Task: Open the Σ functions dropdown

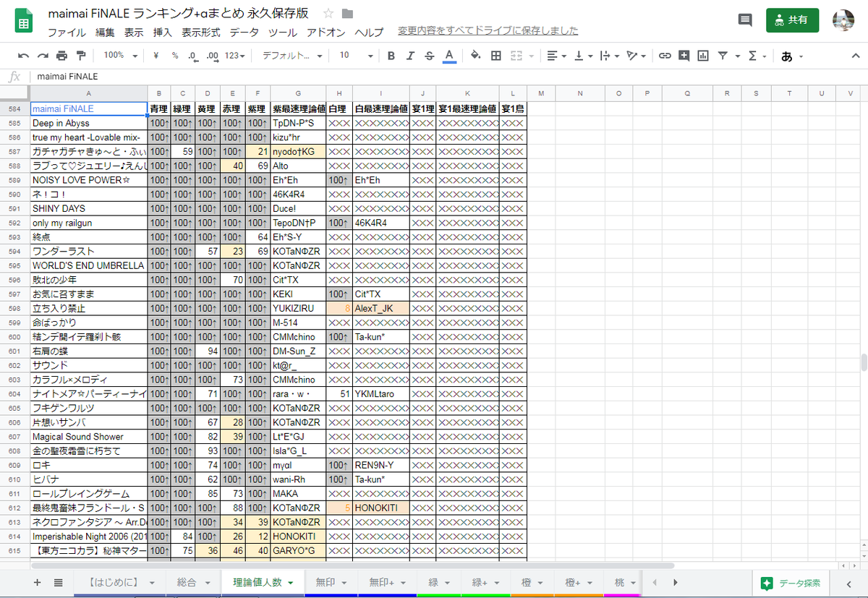Action: pos(756,56)
